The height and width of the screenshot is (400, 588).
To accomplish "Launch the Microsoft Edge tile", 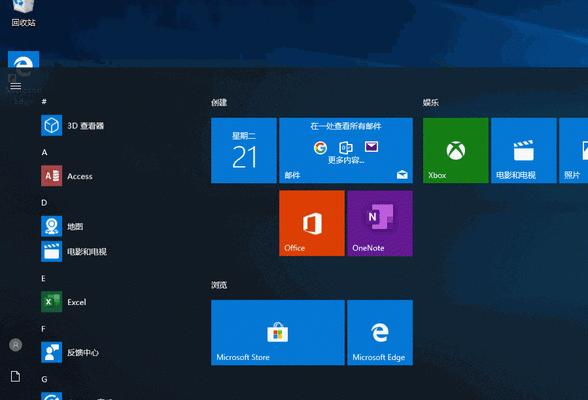I will 380,333.
